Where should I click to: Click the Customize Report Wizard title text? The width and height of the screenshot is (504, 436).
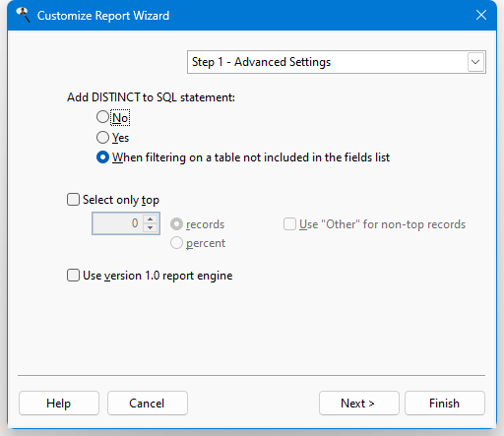coord(103,16)
